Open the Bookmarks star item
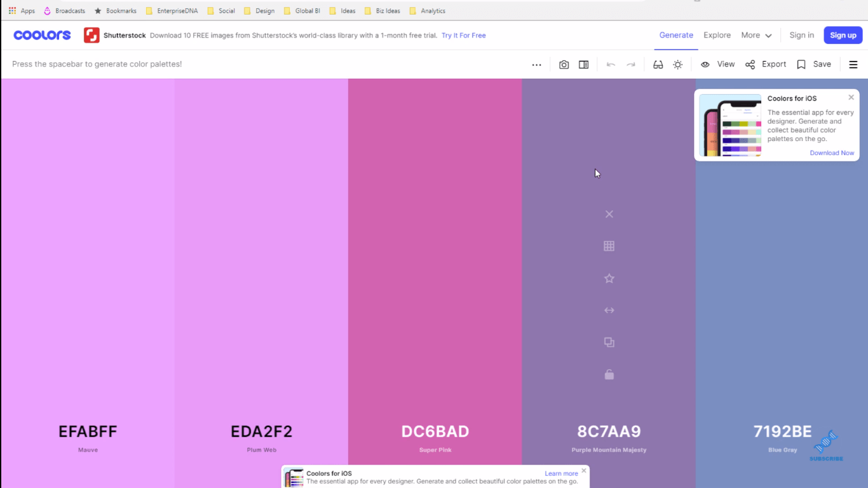This screenshot has width=868, height=488. pos(115,11)
